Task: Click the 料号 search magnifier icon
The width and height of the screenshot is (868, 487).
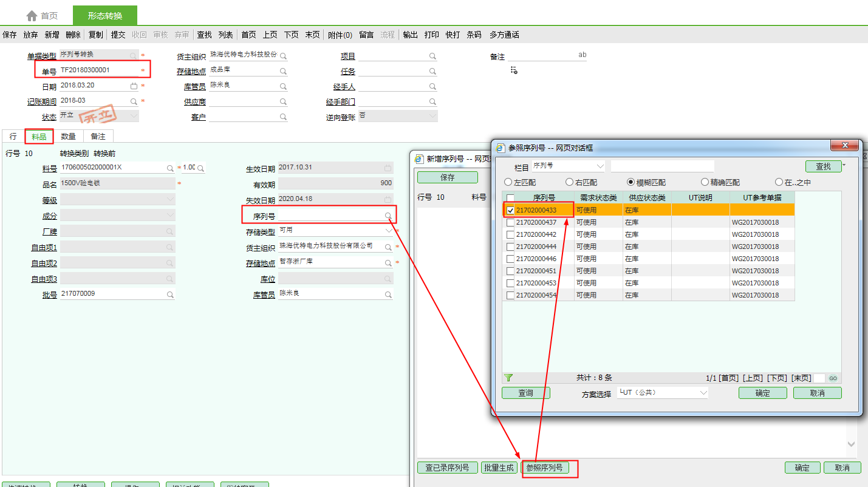Action: tap(170, 168)
